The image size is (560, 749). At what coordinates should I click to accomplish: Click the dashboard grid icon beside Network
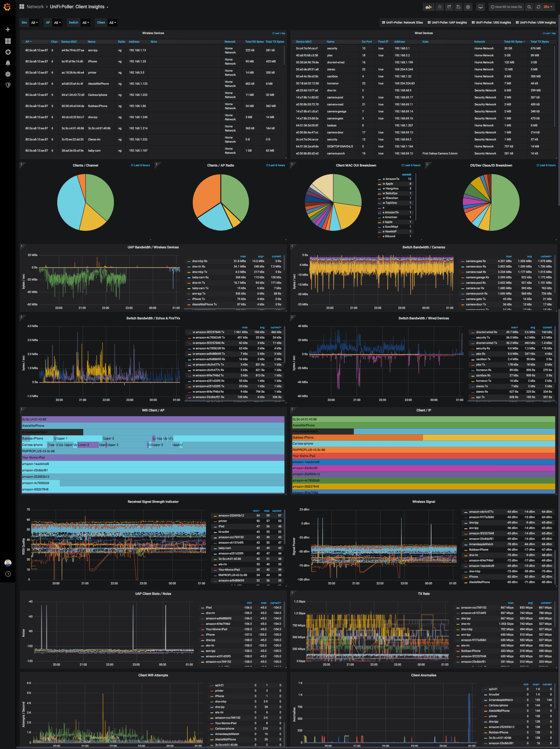coord(22,6)
